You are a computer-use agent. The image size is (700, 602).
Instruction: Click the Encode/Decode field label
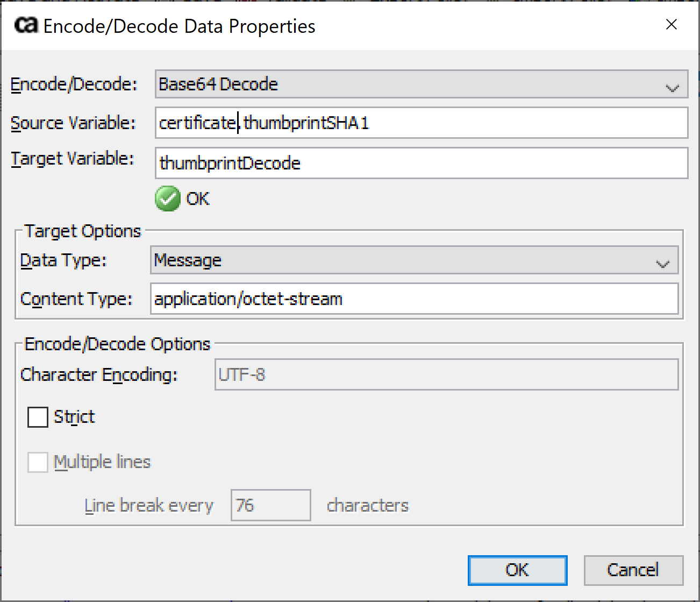(x=74, y=84)
